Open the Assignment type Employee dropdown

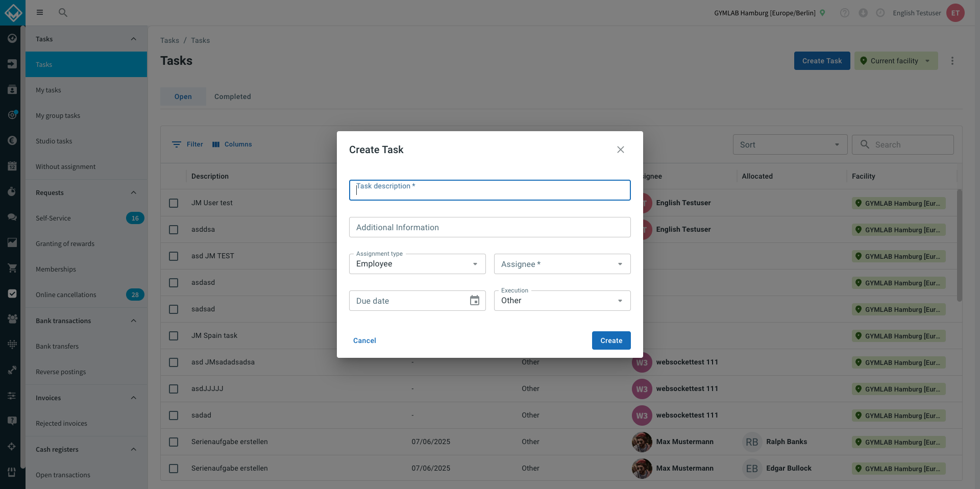tap(418, 264)
